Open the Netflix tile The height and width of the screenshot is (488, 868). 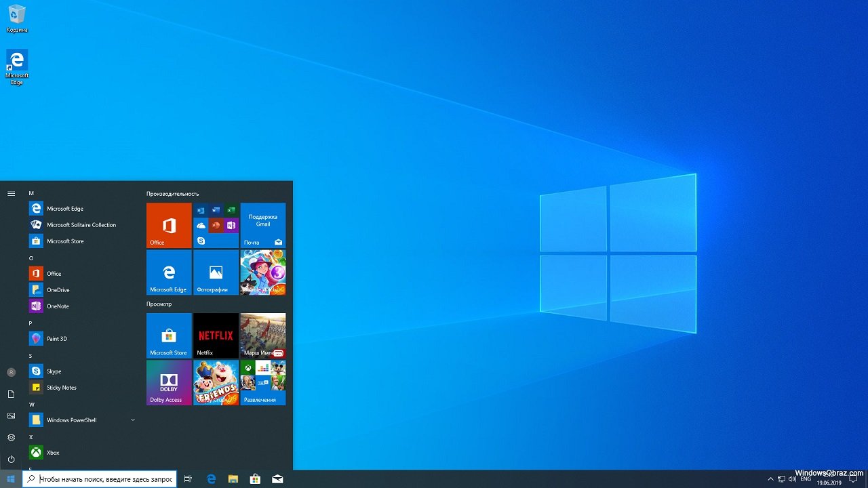[216, 335]
